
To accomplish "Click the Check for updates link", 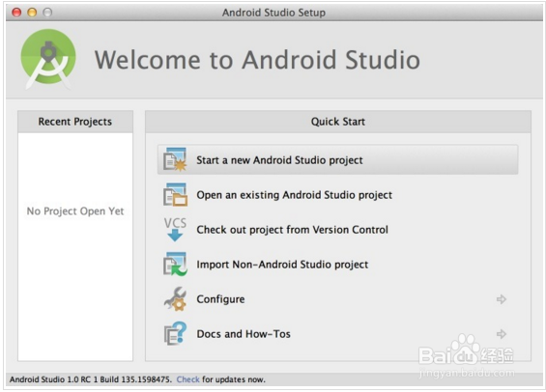I will [x=187, y=379].
